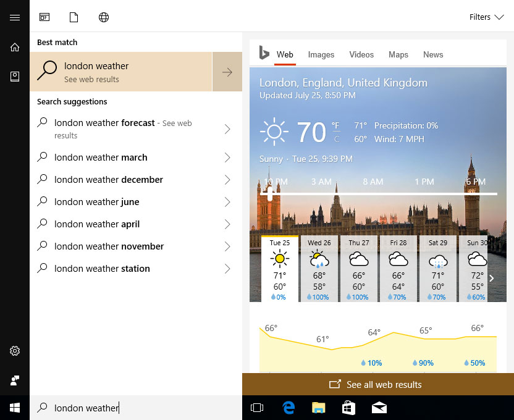Screen dimensions: 514x420
Task: Open the News tab
Action: (x=433, y=54)
